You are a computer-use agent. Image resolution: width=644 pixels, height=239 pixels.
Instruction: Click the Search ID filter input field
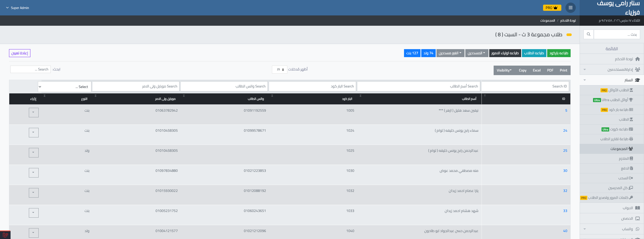pos(525,86)
